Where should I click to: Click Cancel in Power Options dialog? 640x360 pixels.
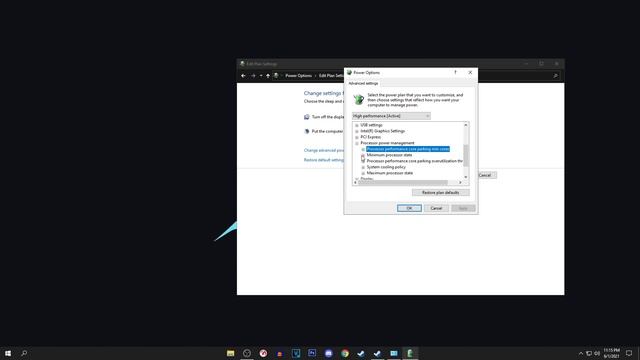pyautogui.click(x=436, y=208)
